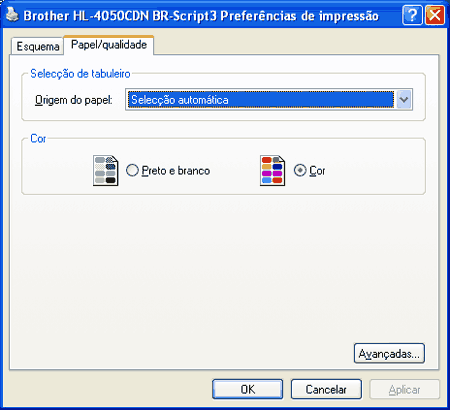450x410 pixels.
Task: Click the Cor group heading text
Action: tap(38, 138)
